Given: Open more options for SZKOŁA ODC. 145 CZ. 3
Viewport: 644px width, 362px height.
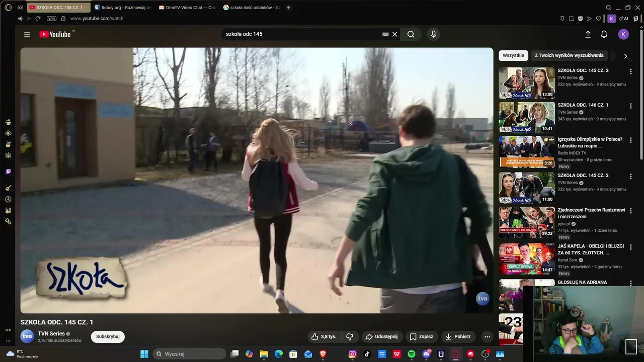Looking at the screenshot, I should [x=630, y=176].
